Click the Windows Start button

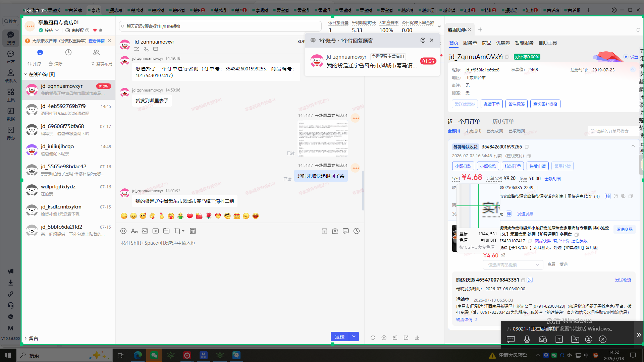pos(8,355)
